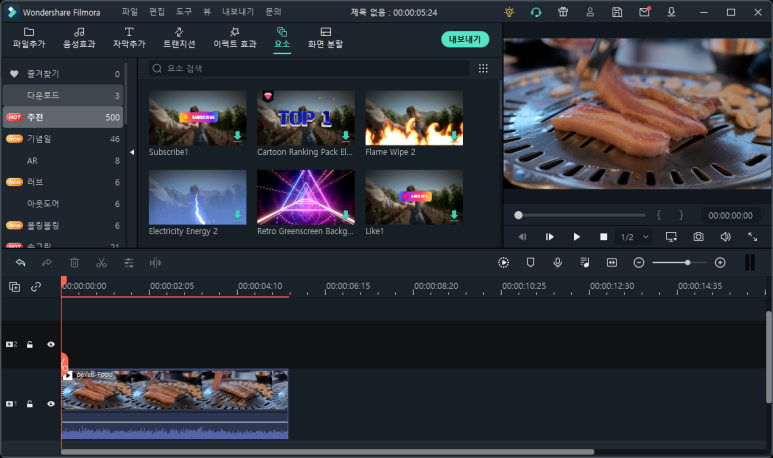Open the 내보내기 menu in menu bar
The height and width of the screenshot is (458, 773).
click(x=238, y=12)
